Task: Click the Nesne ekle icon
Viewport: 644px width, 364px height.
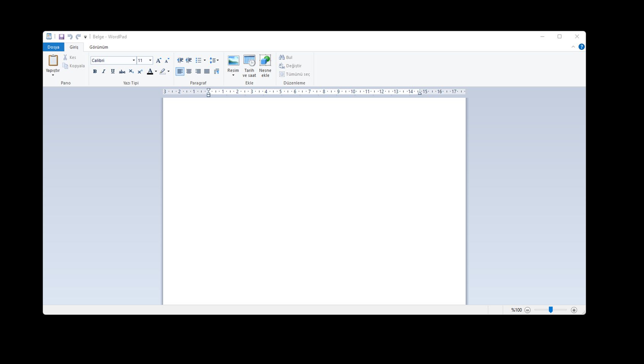Action: (x=265, y=61)
